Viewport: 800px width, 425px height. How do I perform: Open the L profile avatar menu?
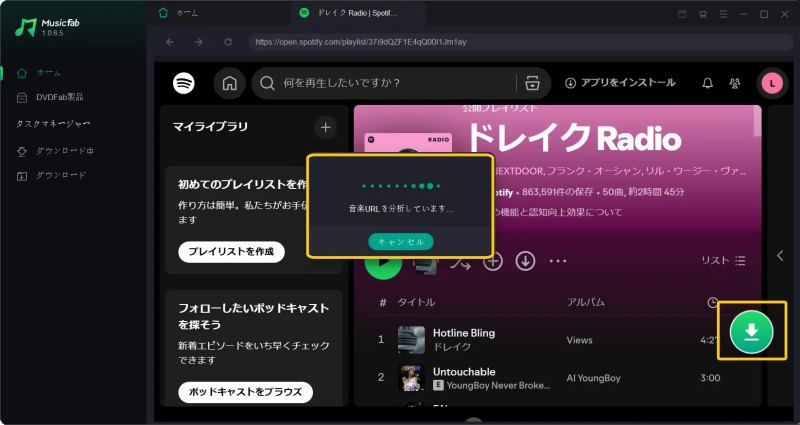pos(772,83)
